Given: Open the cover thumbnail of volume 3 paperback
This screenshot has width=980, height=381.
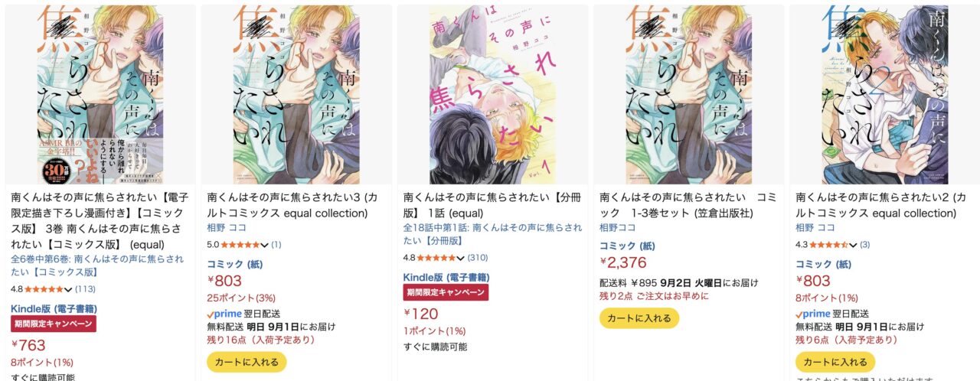Looking at the screenshot, I should [296, 95].
